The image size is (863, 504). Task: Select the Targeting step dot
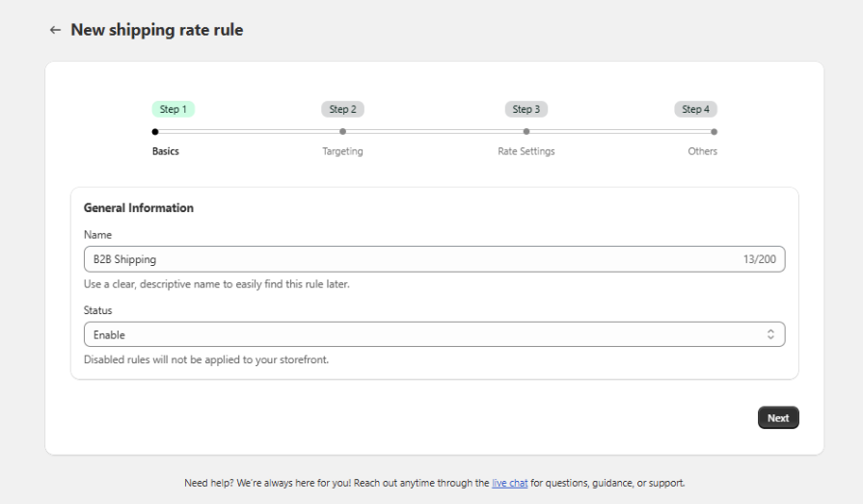pyautogui.click(x=342, y=132)
